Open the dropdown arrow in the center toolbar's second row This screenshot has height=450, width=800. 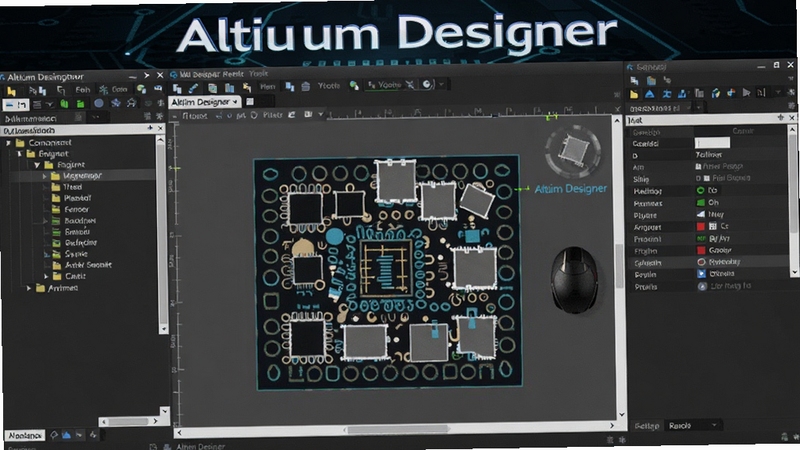321,114
